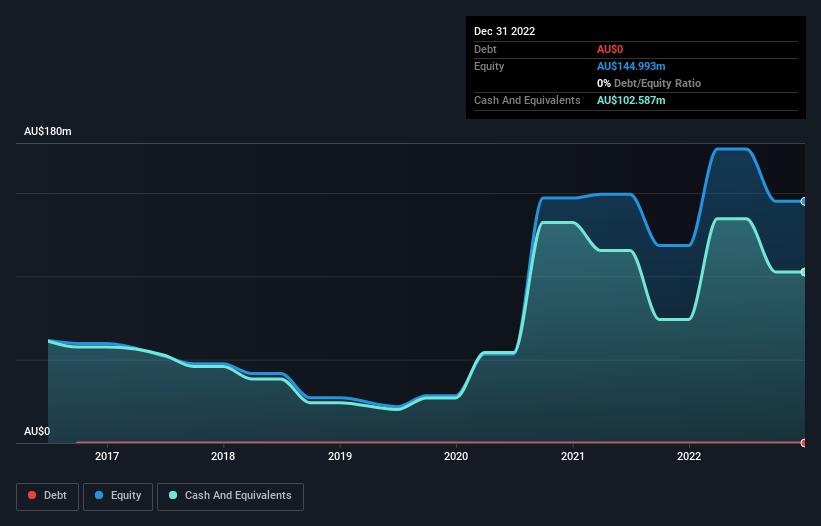Image resolution: width=821 pixels, height=526 pixels.
Task: Click the AU$0 y-axis label
Action: tap(37, 431)
